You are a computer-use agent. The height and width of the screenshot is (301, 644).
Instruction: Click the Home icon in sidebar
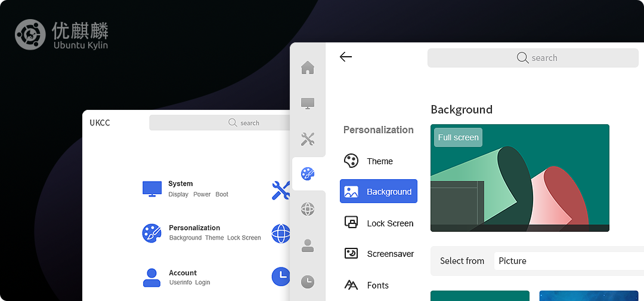pos(308,67)
